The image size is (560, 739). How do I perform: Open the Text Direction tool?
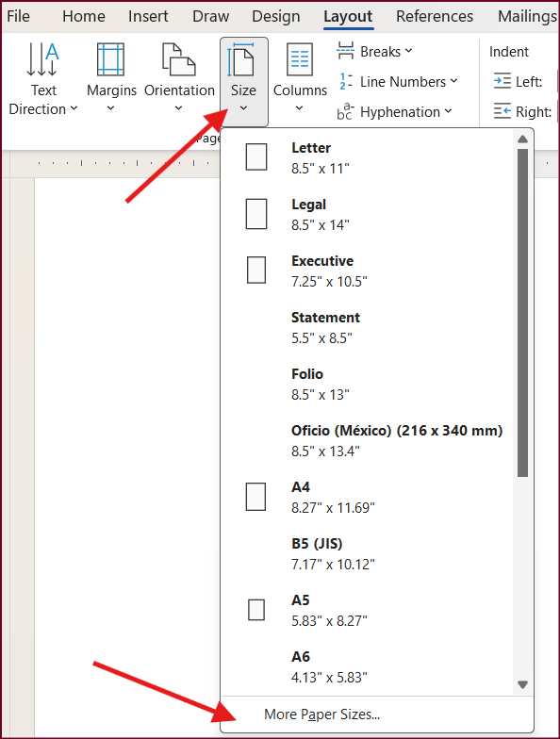click(43, 79)
